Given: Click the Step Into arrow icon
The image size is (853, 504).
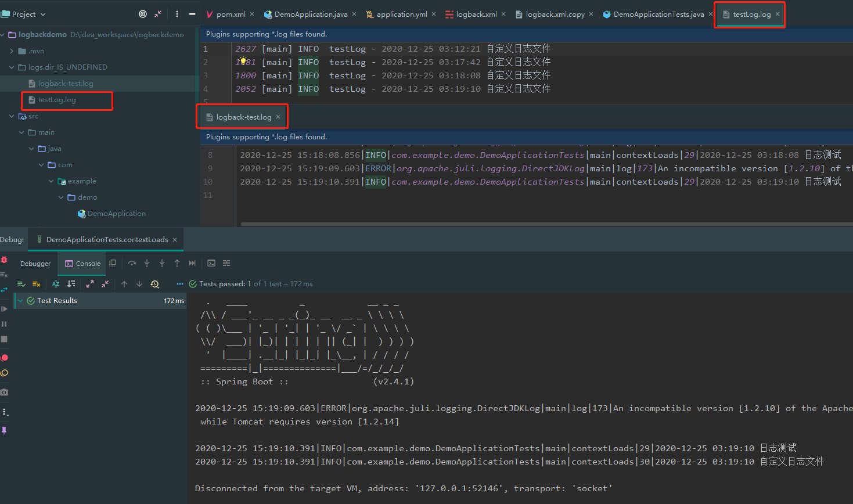Looking at the screenshot, I should (147, 263).
